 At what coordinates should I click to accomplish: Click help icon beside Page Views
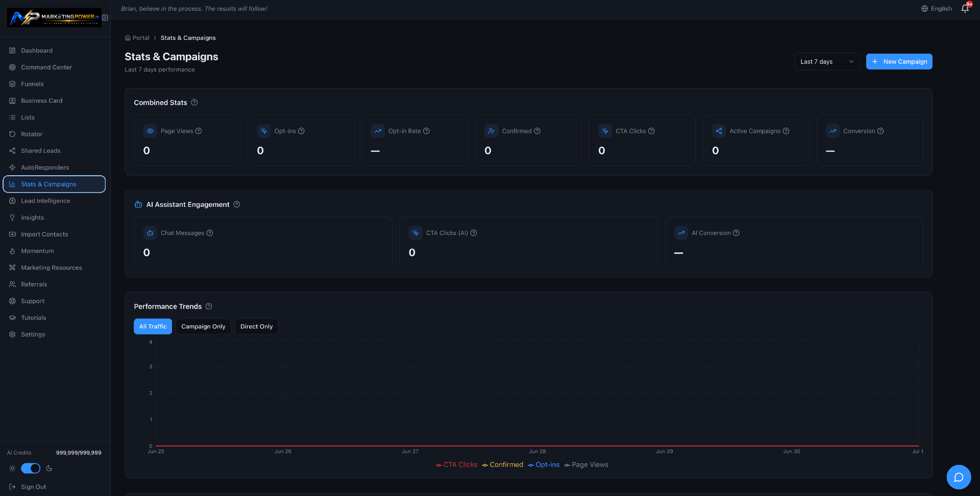coord(199,131)
